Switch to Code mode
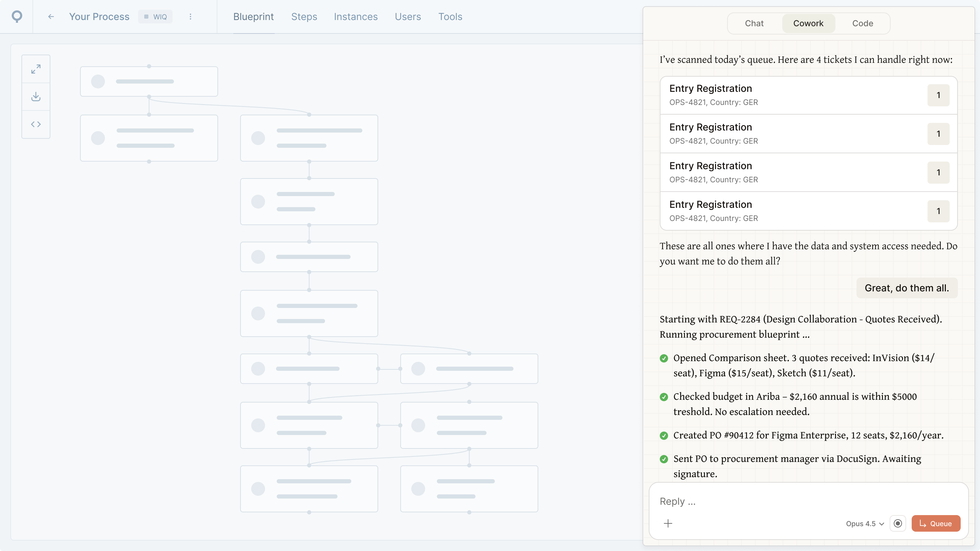Screen dimensions: 980x551 [862, 23]
